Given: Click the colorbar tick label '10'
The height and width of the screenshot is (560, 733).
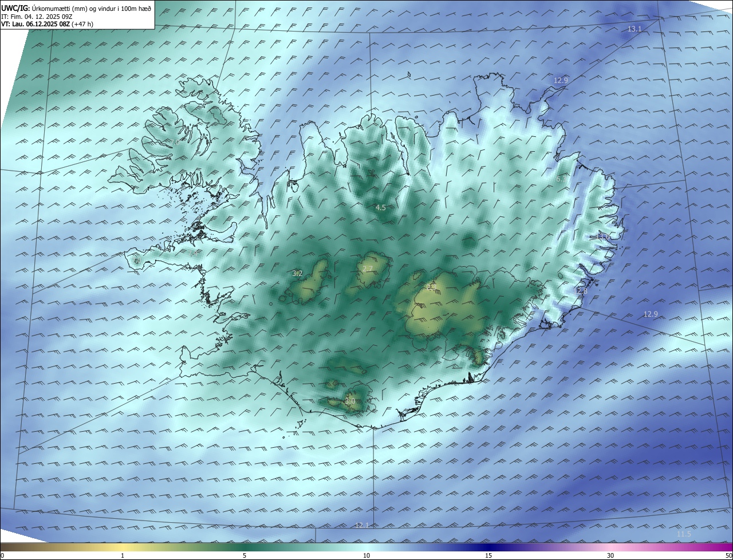Looking at the screenshot, I should pyautogui.click(x=366, y=555).
